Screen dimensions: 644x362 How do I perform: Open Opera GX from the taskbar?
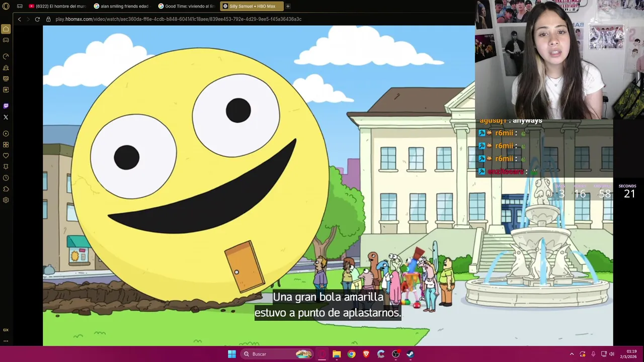coord(323,354)
